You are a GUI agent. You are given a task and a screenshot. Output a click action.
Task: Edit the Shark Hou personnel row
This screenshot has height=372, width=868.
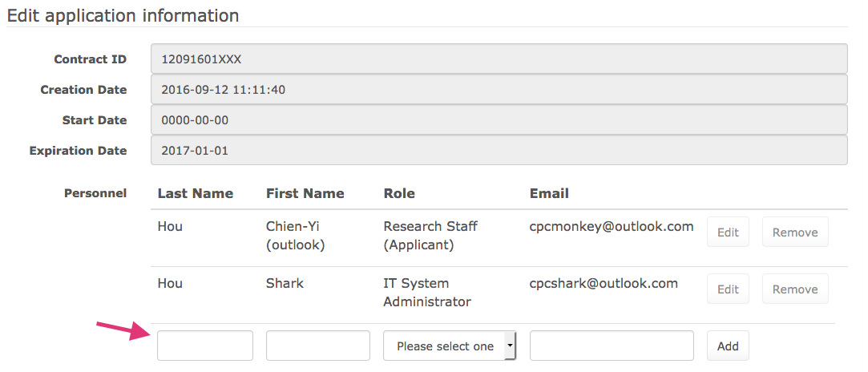[x=728, y=289]
